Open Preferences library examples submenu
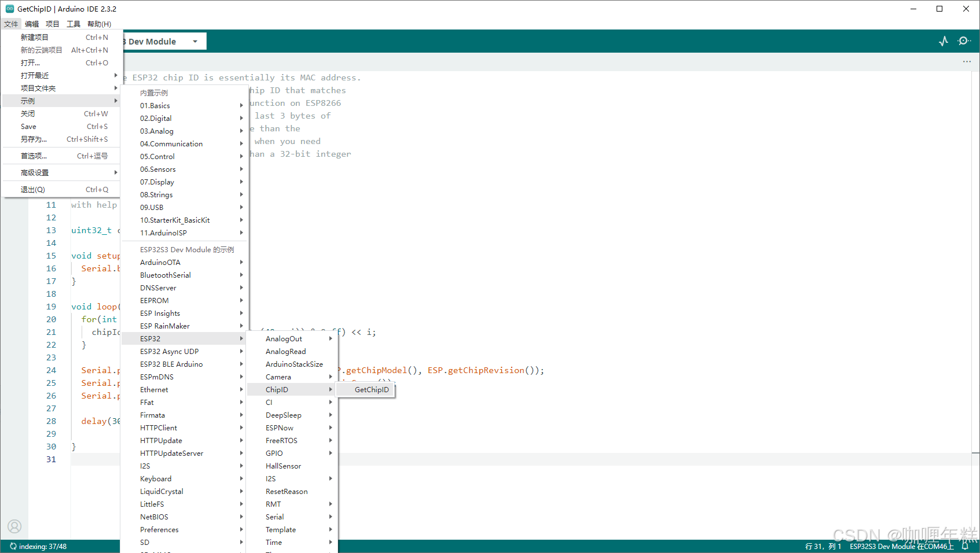The height and width of the screenshot is (553, 980). 184,529
